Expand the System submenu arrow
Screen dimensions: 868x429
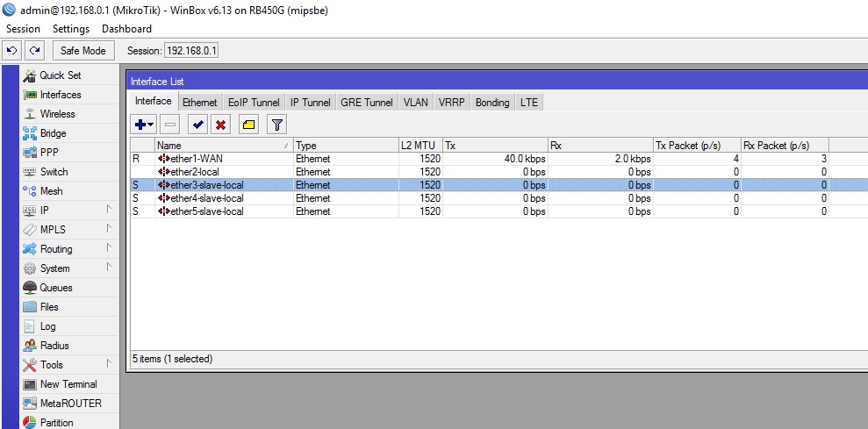click(x=109, y=268)
